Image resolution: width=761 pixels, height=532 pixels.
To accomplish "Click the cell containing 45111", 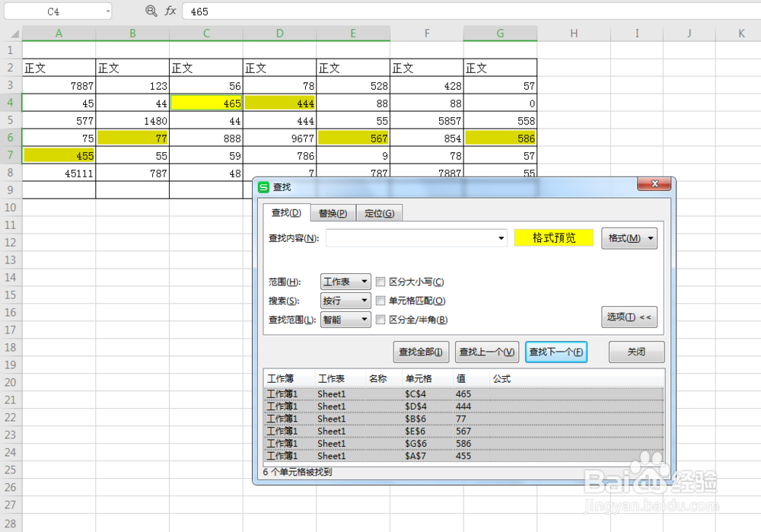I will click(59, 173).
